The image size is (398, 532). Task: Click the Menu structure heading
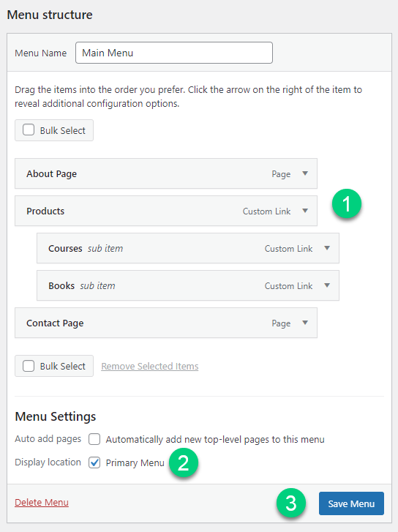[50, 15]
